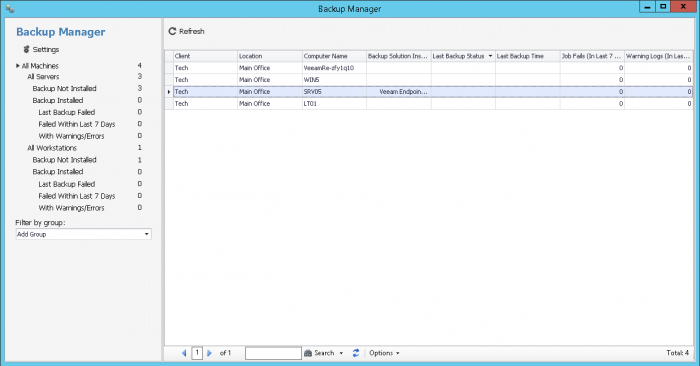
Task: Close the Backup Manager window
Action: 683,7
